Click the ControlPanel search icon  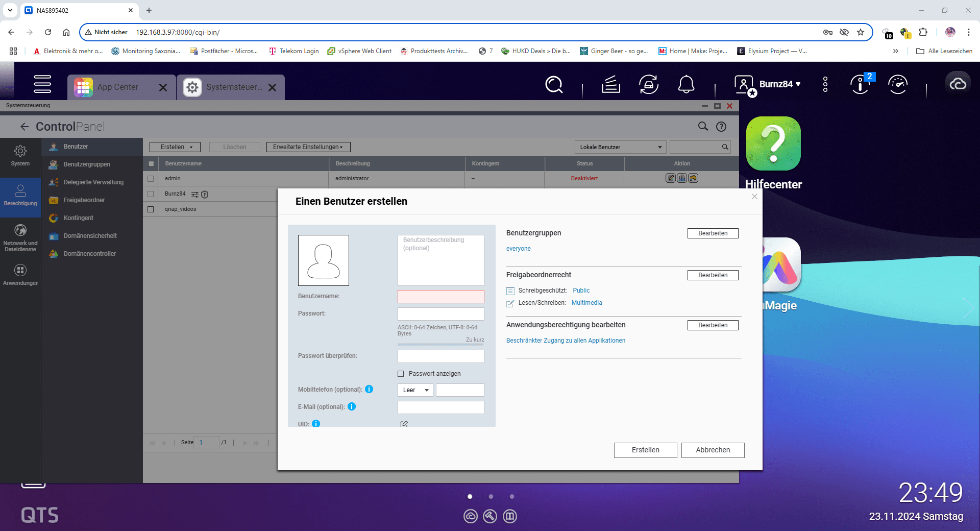[x=703, y=127]
